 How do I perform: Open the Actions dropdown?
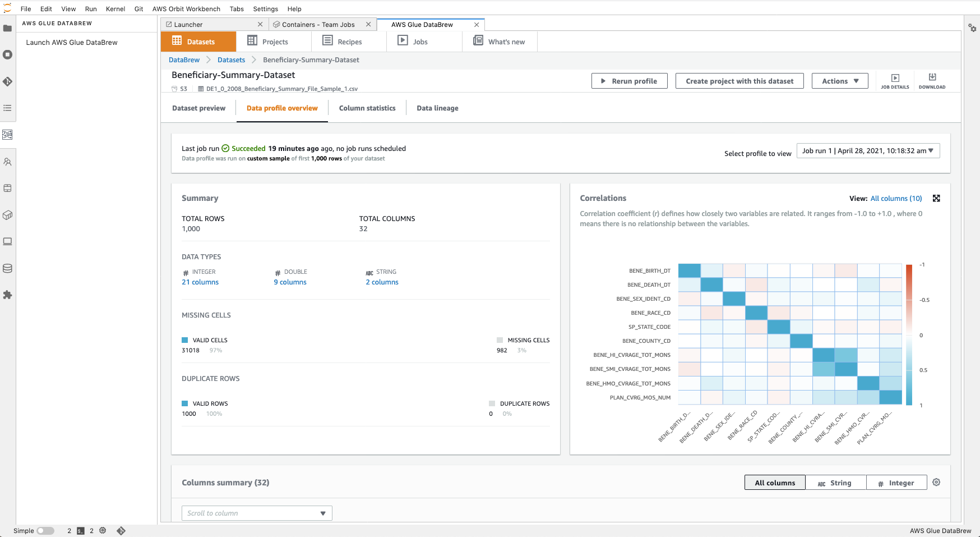840,81
